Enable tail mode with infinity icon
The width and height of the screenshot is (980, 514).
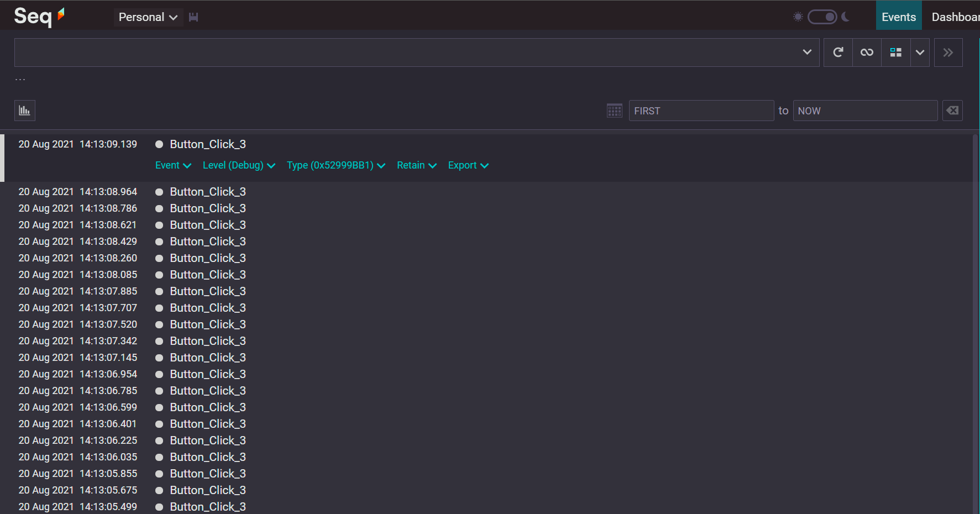[x=867, y=53]
